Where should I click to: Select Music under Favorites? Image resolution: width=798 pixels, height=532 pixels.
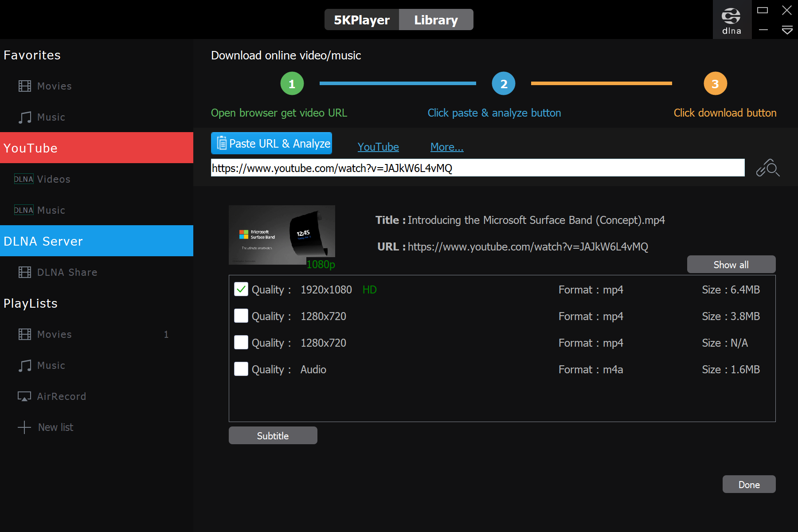click(x=51, y=117)
